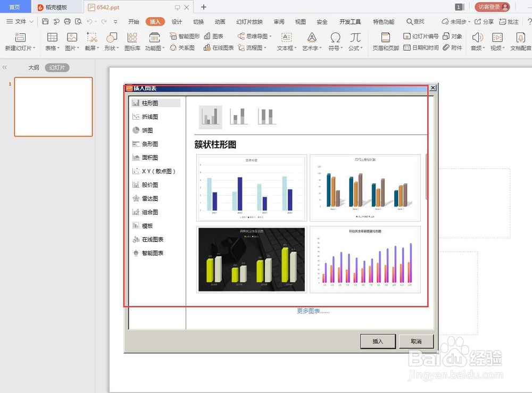The width and height of the screenshot is (532, 393).
Task: Click the Attachment icon
Action: pyautogui.click(x=453, y=47)
